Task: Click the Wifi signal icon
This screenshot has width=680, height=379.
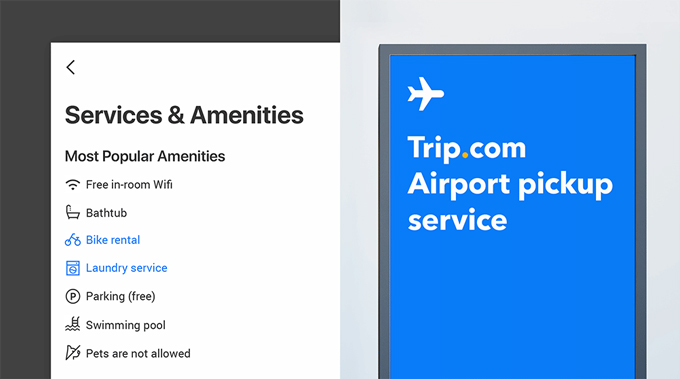Action: pos(72,185)
